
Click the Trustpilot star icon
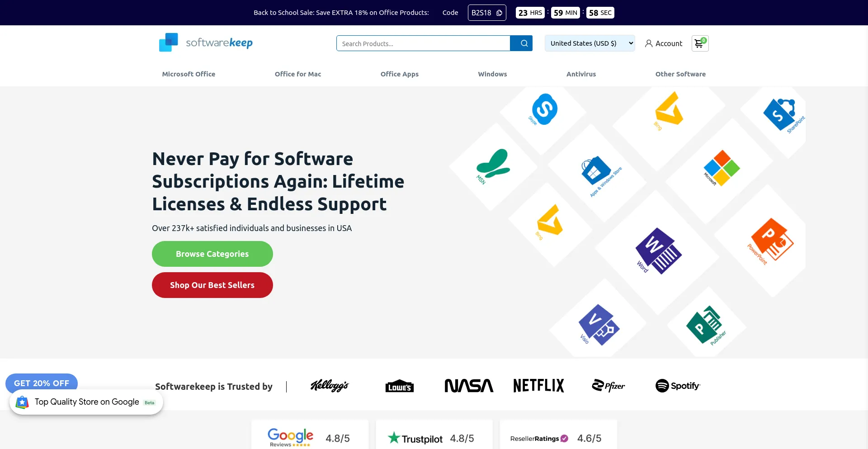pyautogui.click(x=394, y=438)
